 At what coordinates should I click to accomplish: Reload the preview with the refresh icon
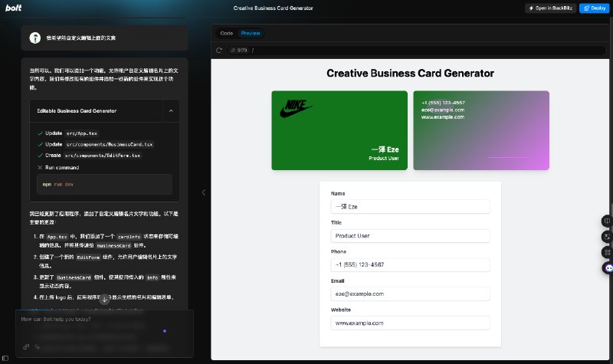219,50
